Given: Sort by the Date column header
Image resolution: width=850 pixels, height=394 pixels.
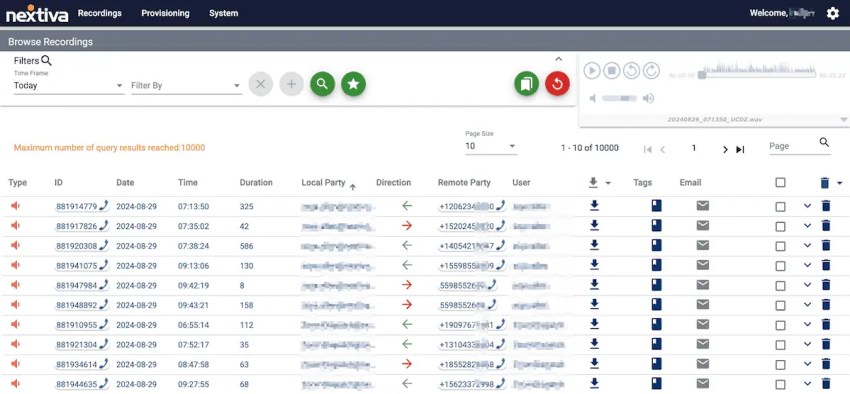Looking at the screenshot, I should pyautogui.click(x=125, y=183).
